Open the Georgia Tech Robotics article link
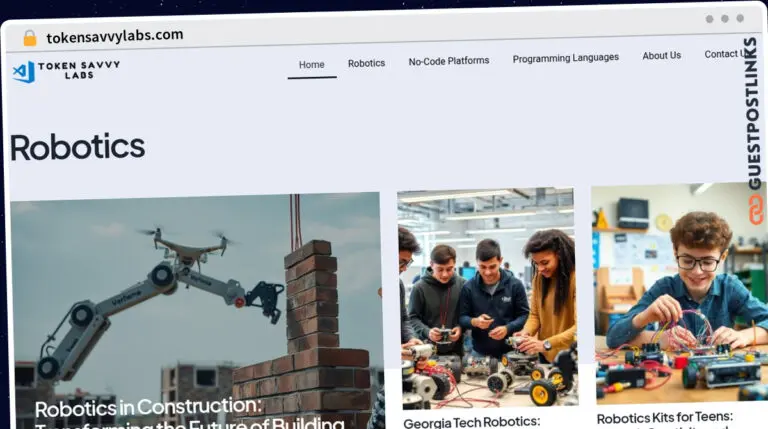This screenshot has width=768, height=429. (472, 422)
